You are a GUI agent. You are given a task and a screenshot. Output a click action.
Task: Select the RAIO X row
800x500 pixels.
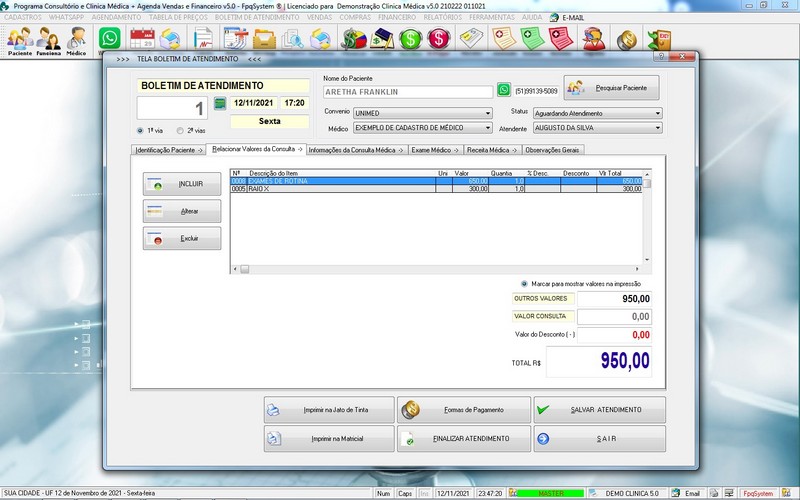437,189
